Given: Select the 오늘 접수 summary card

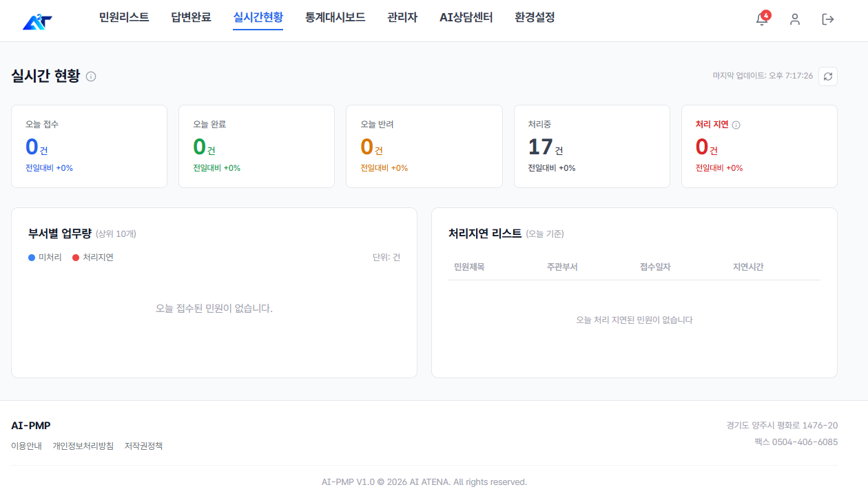Looking at the screenshot, I should point(90,146).
